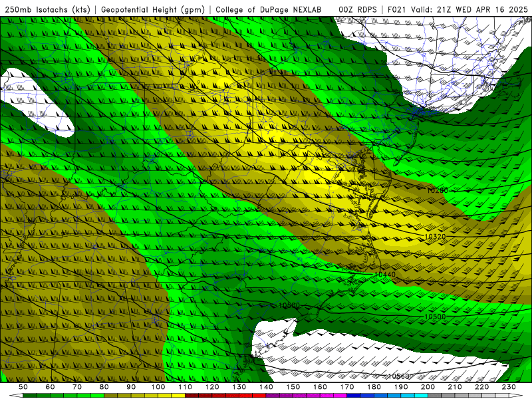Click the 60 value on the color scale
532x399 pixels.
51,387
